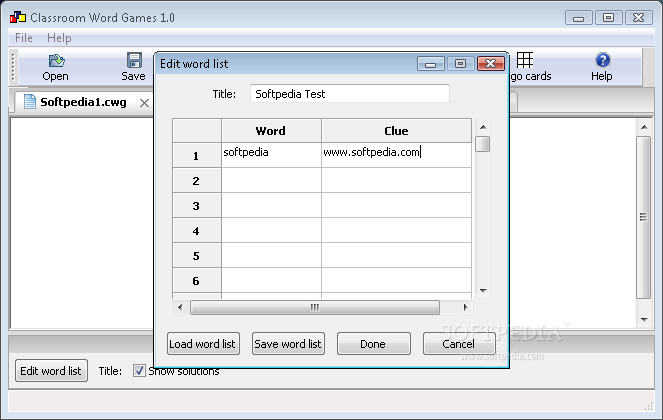The image size is (663, 420).
Task: Click Save word list button
Action: pyautogui.click(x=288, y=343)
